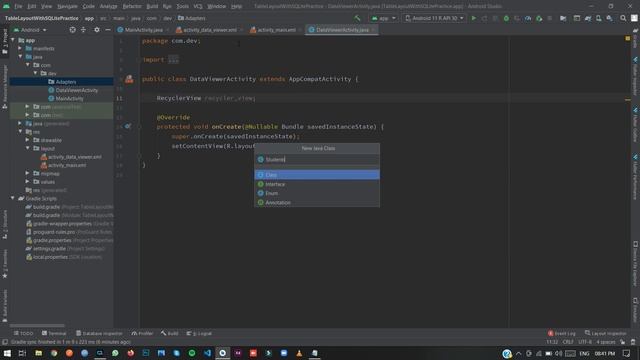Open the File menu
This screenshot has height=360, width=640.
[18, 6]
